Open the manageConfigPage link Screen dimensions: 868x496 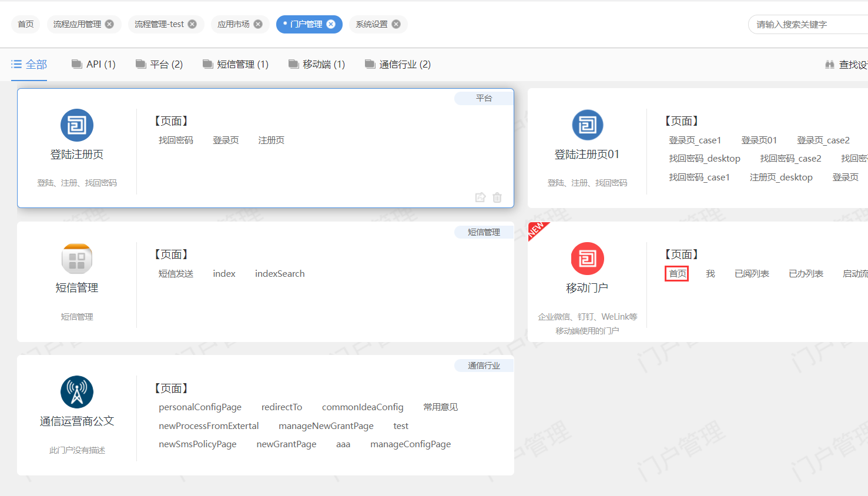411,444
